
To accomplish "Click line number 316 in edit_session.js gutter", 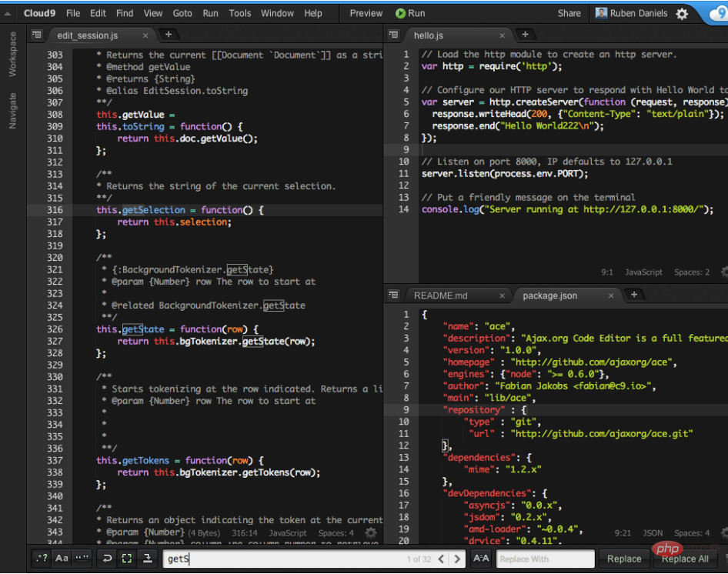I will tap(55, 210).
